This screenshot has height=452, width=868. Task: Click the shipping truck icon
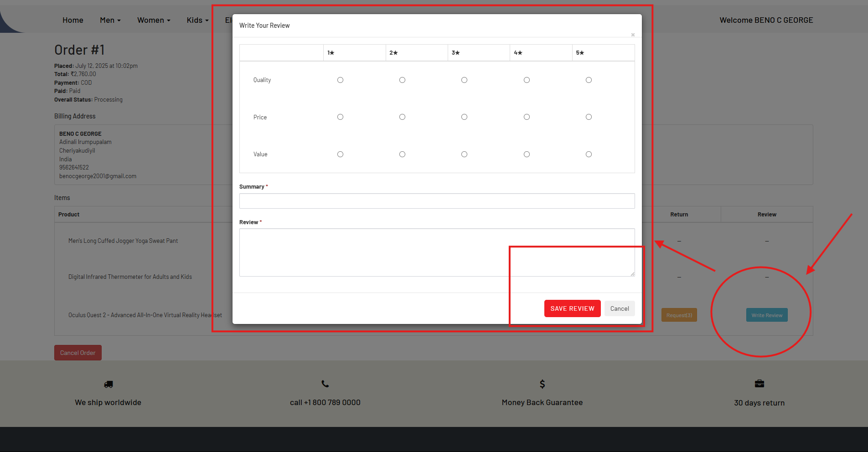108,384
